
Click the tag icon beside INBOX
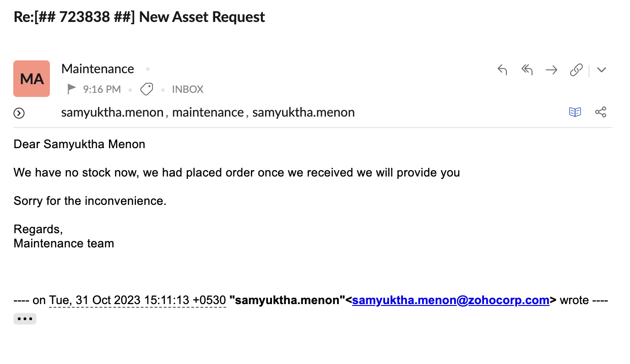pos(147,89)
